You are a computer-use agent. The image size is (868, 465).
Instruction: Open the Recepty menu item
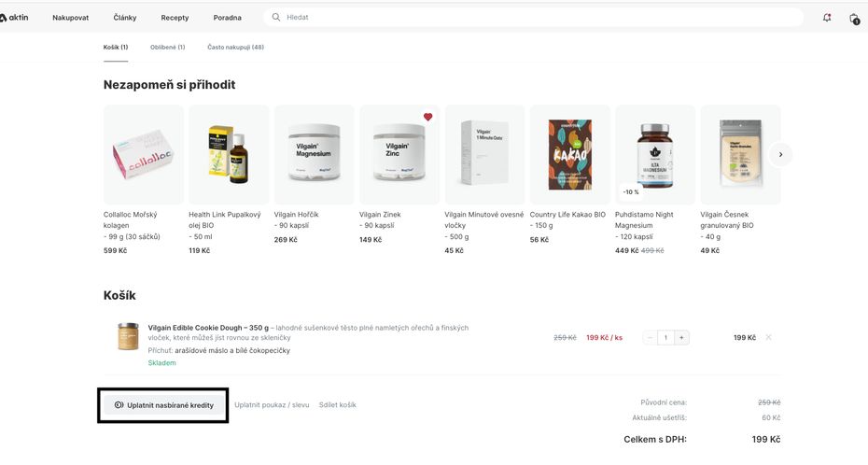coord(175,18)
